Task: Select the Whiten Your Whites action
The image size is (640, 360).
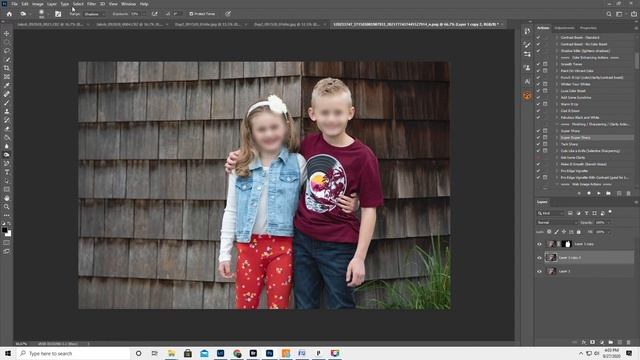Action: click(576, 84)
